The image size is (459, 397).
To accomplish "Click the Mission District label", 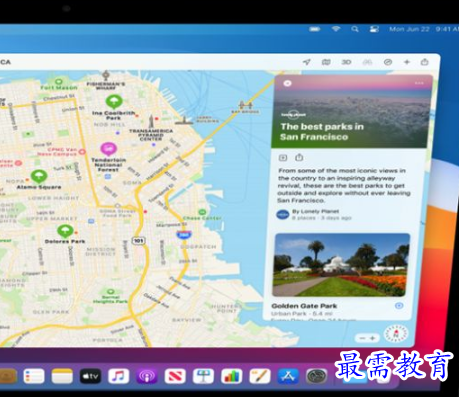I will click(100, 251).
